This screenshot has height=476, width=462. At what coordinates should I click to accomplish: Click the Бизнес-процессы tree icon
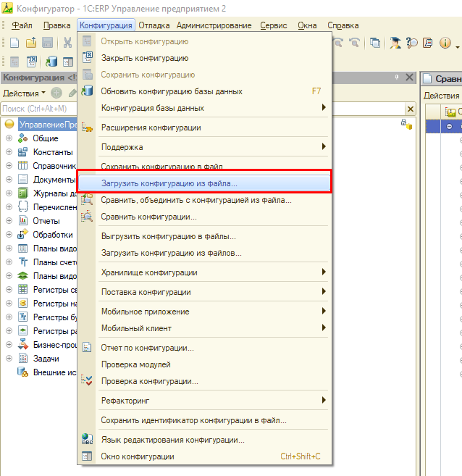[22, 345]
